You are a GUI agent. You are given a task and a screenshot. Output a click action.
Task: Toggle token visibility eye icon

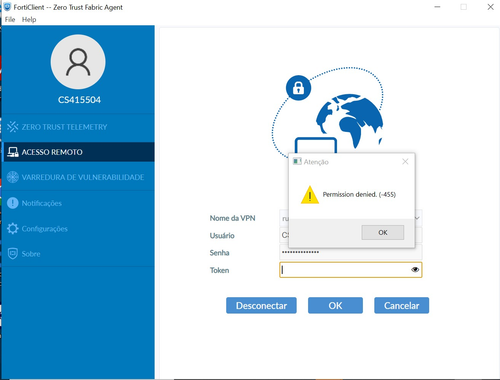415,270
